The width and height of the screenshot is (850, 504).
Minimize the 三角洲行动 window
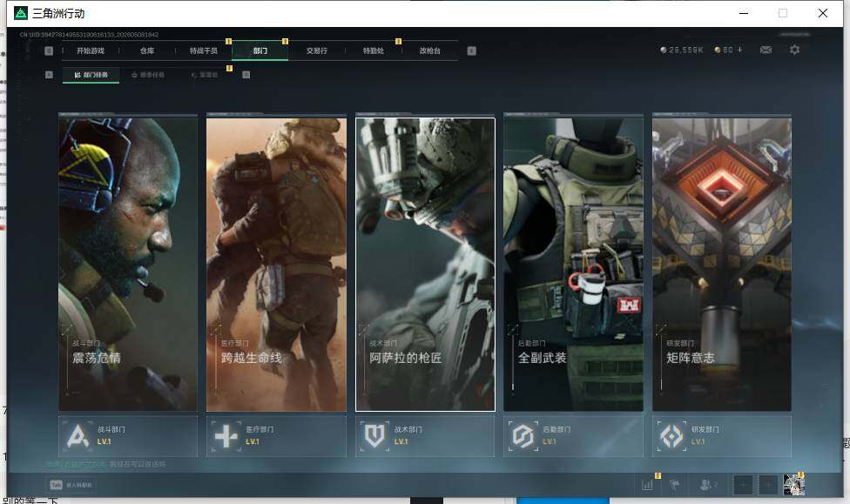[744, 13]
